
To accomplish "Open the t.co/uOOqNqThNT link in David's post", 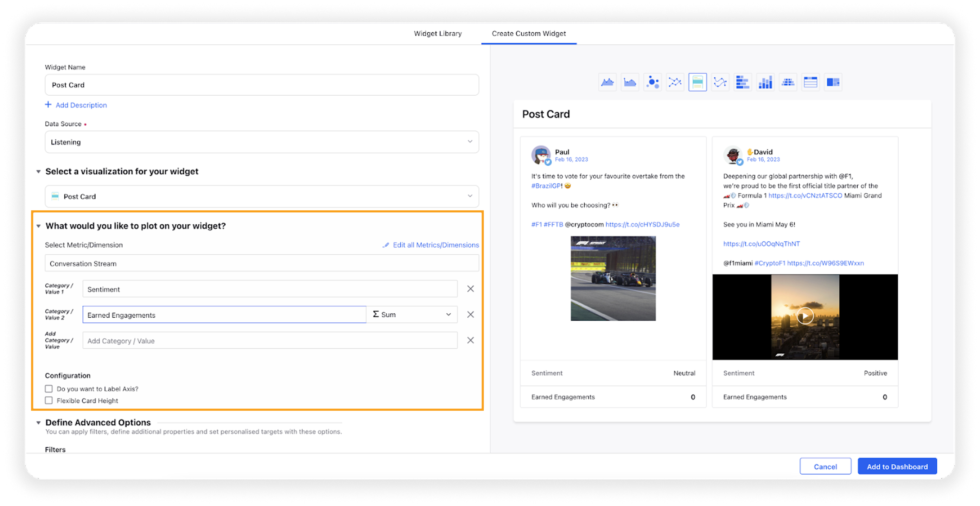I will [761, 244].
